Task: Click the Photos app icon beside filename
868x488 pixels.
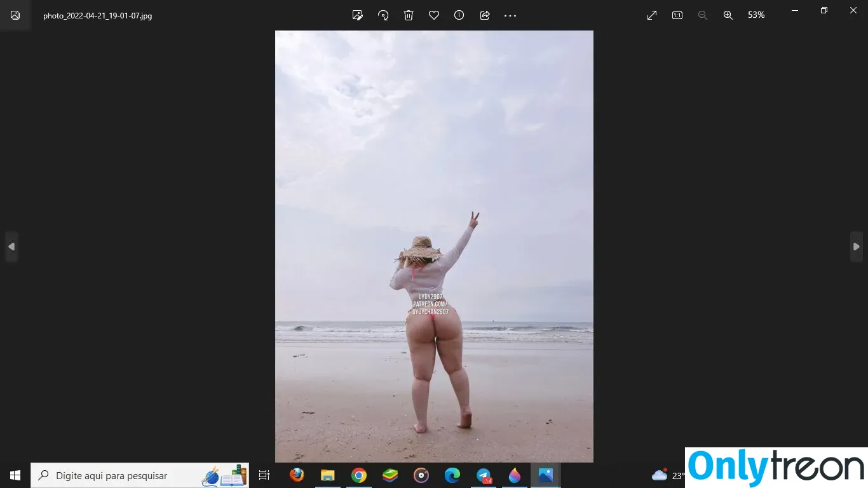Action: point(15,15)
